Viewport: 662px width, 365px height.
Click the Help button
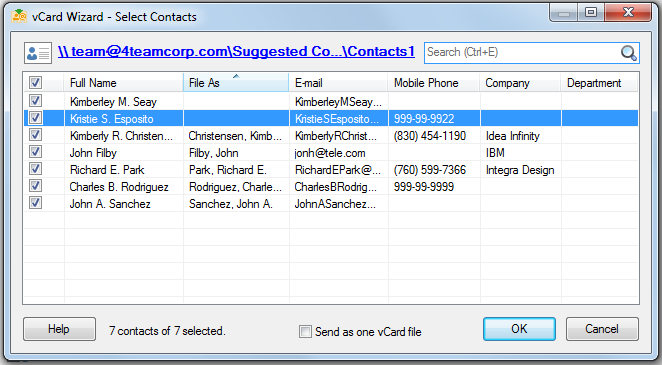pos(59,329)
